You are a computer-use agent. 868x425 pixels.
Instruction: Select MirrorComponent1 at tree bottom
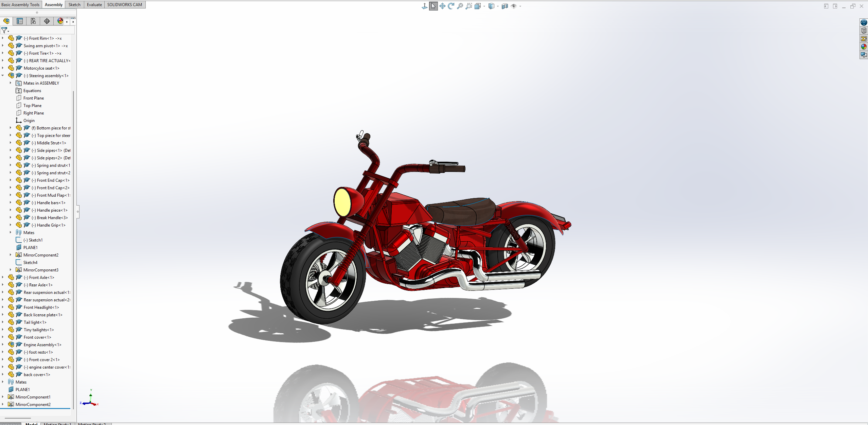click(x=33, y=397)
